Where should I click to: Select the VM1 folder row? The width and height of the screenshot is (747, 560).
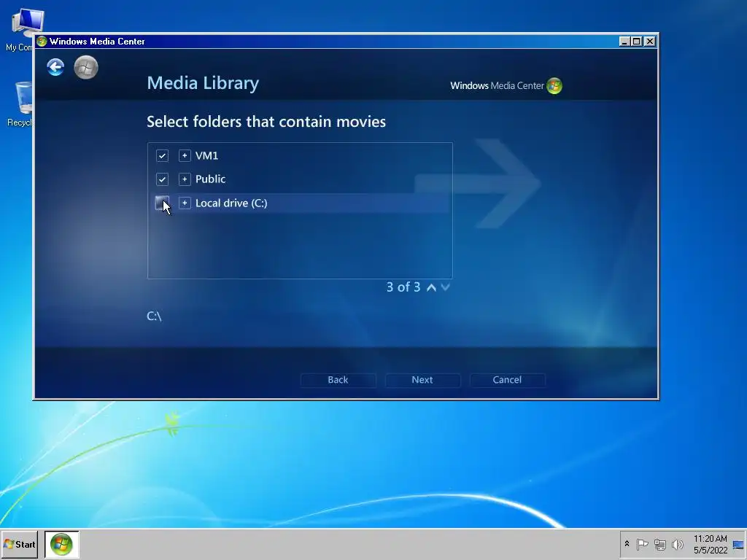300,156
